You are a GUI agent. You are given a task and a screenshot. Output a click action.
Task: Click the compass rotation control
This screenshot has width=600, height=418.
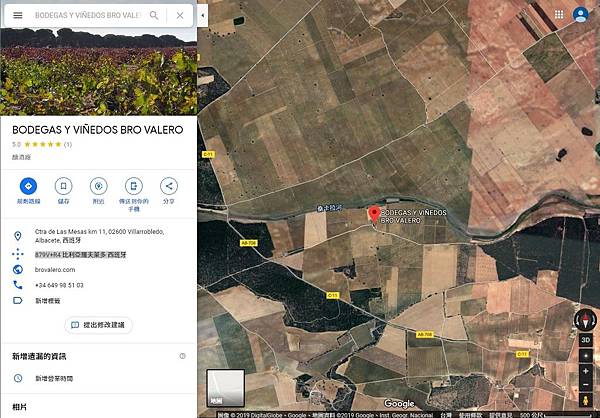(x=585, y=320)
